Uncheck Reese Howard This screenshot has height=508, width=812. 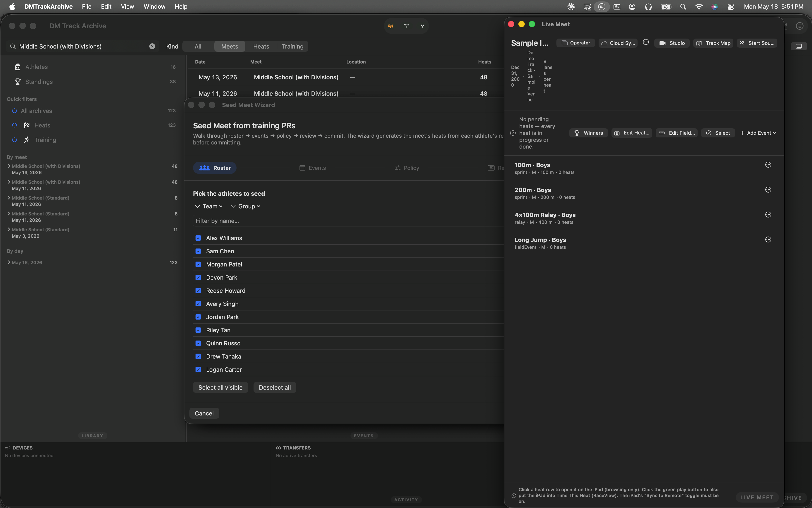[198, 291]
